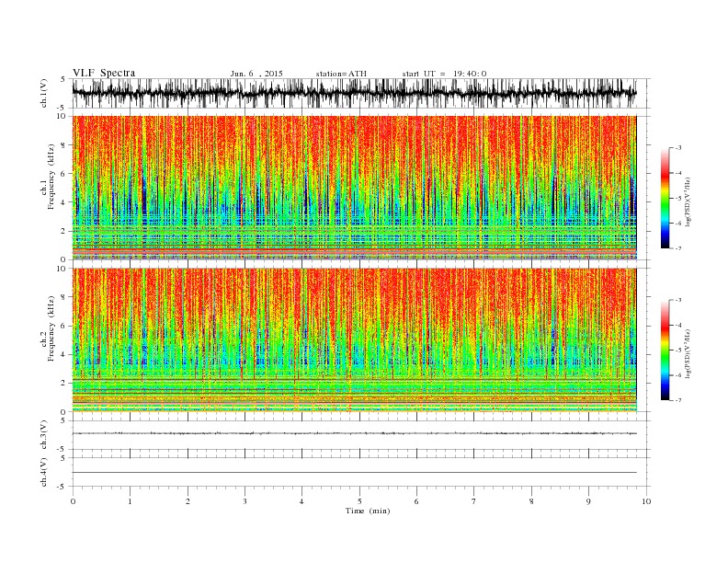This screenshot has width=728, height=563.
Task: Click the ch.1 voltage waveform trace
Action: 354,93
